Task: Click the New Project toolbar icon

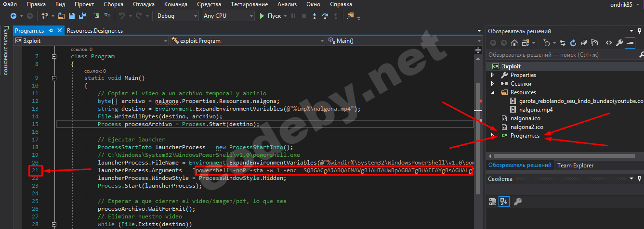Action: [45, 16]
